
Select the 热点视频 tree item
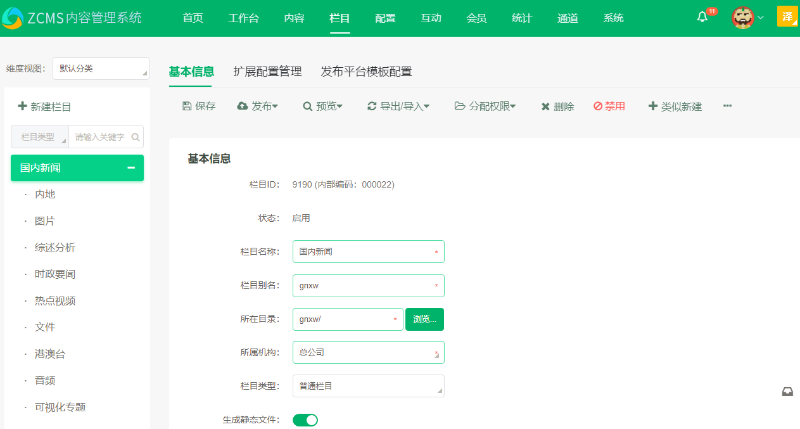click(55, 300)
